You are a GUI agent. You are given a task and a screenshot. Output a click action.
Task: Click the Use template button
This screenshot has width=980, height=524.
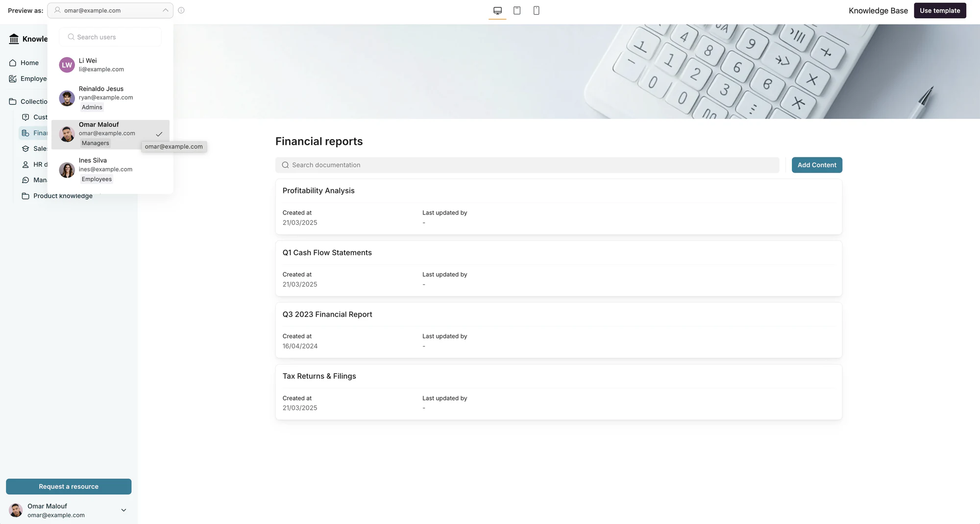[x=940, y=10]
